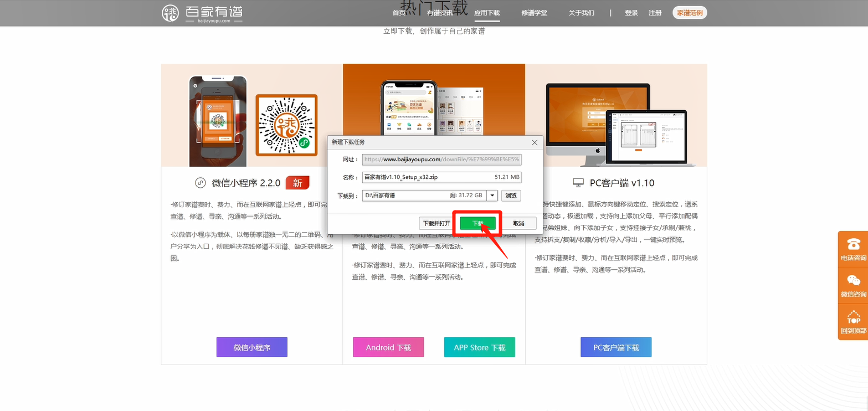Viewport: 868px width, 411px height.
Task: Click the 回到顶部 TOP icon
Action: click(853, 322)
